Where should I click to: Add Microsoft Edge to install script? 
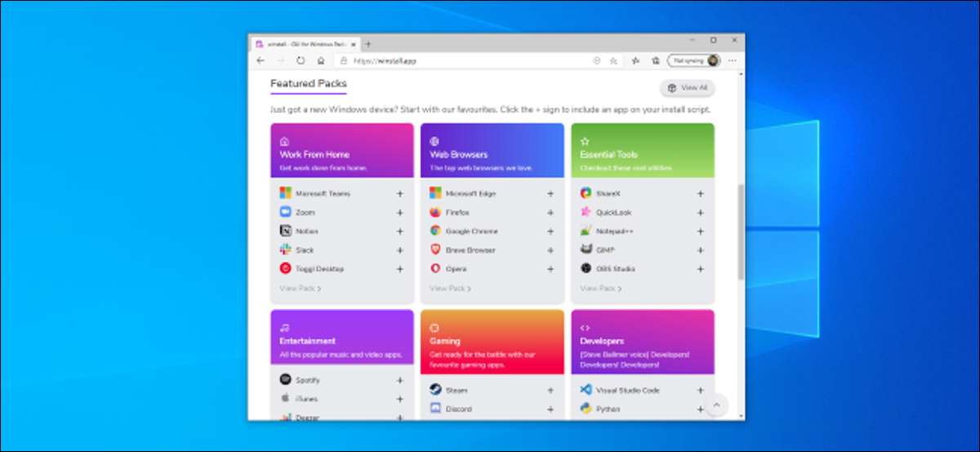pos(550,194)
